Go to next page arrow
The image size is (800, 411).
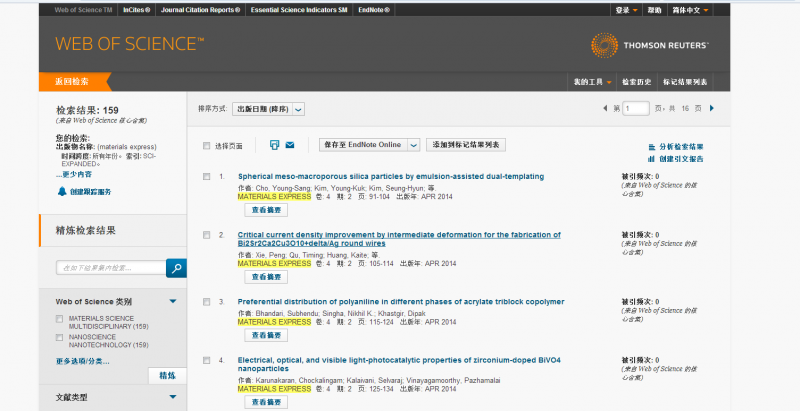click(x=712, y=108)
